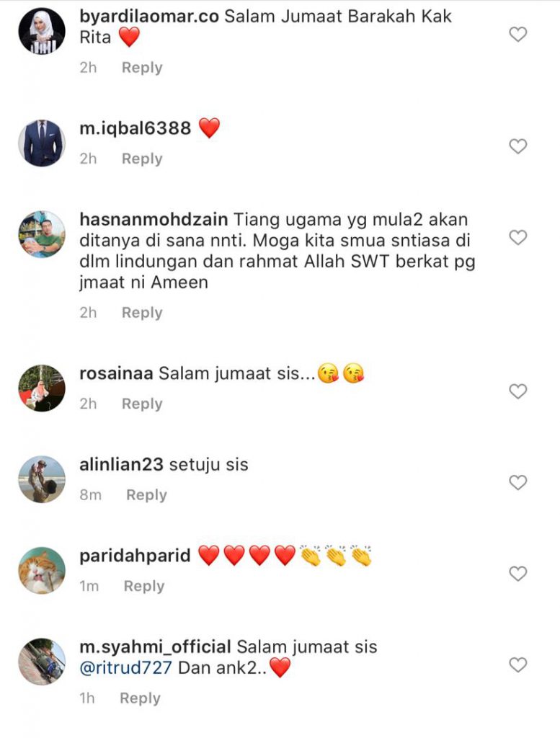The height and width of the screenshot is (738, 560).
Task: Reply to rosainaa's Salam jumaat comment
Action: click(x=142, y=404)
